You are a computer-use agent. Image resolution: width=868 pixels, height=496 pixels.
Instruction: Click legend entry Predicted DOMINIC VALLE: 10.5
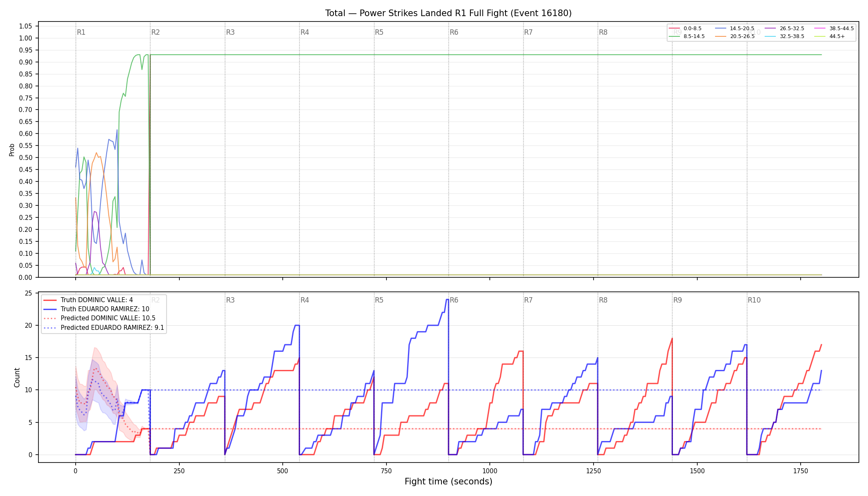click(x=99, y=318)
